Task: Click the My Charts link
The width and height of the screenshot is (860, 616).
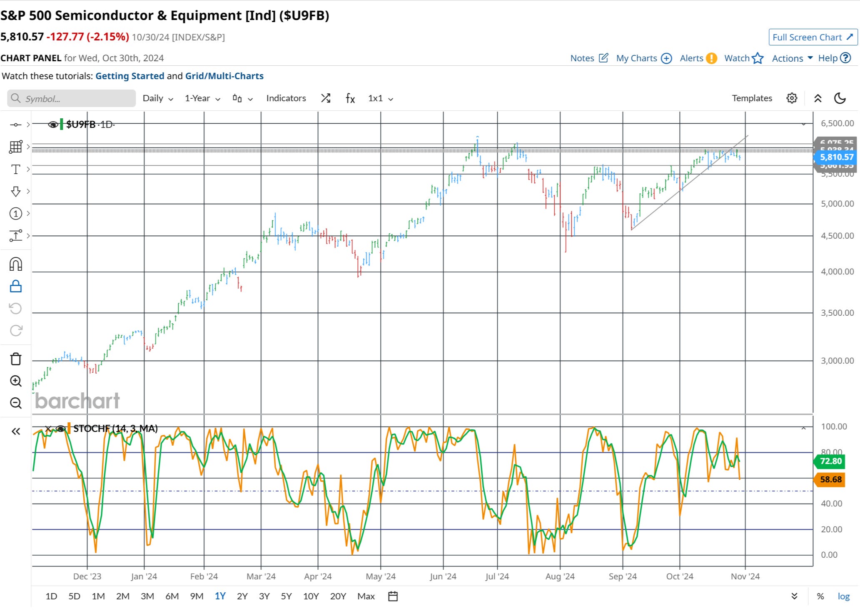Action: (636, 58)
